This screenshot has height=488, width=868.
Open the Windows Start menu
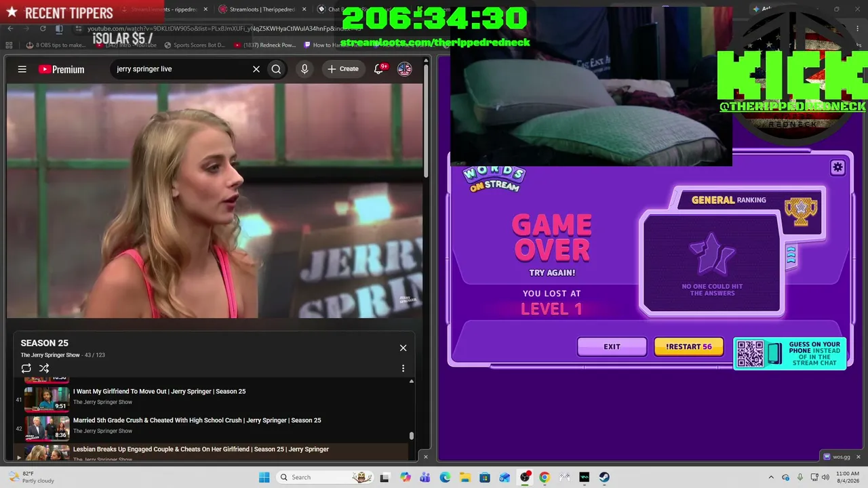(x=264, y=477)
